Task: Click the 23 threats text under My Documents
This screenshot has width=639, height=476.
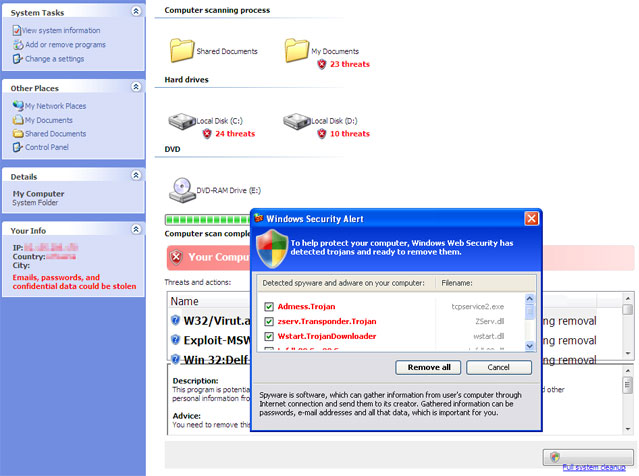Action: (x=350, y=64)
